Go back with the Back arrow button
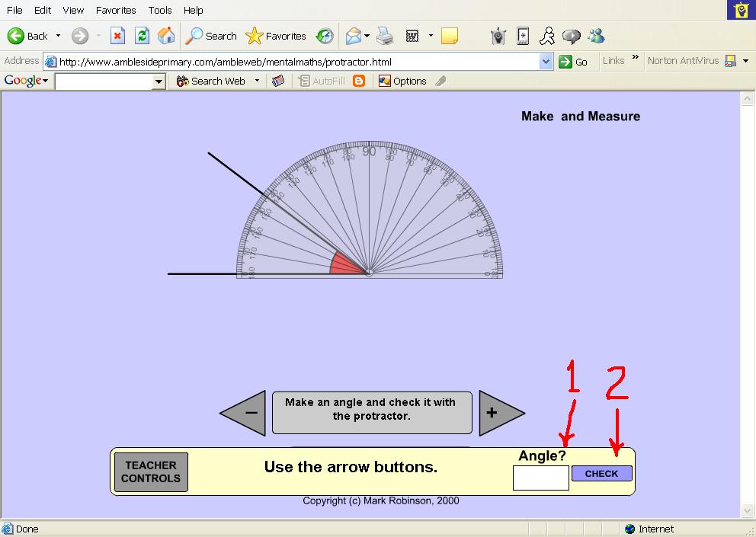Screen dimensions: 756x537 point(28,36)
